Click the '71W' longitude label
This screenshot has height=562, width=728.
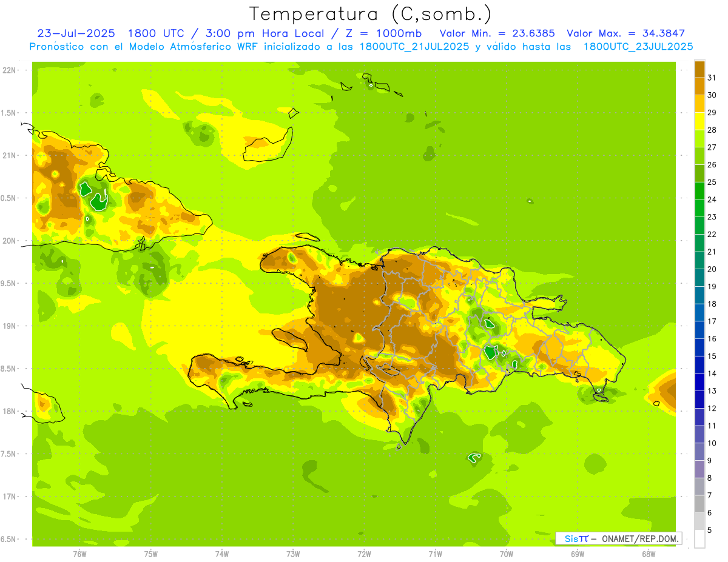click(435, 553)
